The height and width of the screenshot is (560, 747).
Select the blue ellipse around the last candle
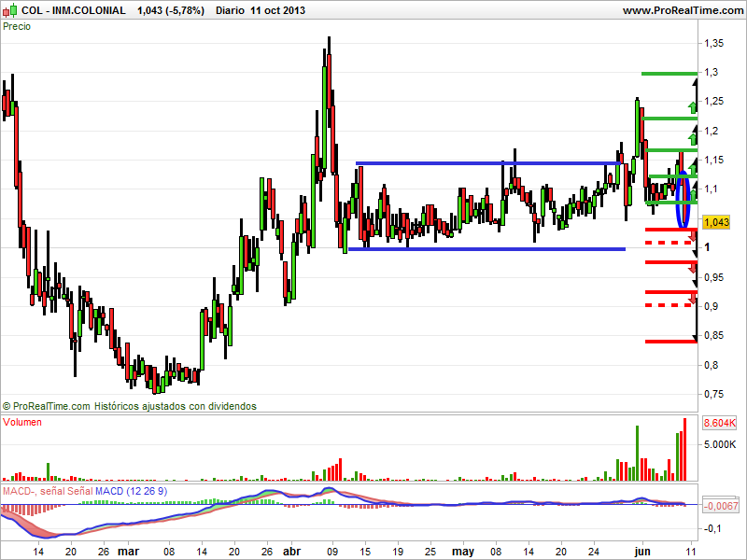tap(683, 199)
